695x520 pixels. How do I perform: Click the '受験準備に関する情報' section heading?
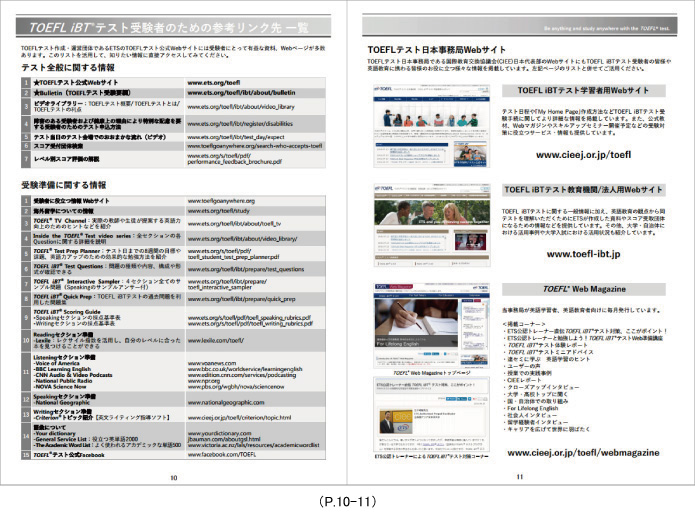click(64, 185)
